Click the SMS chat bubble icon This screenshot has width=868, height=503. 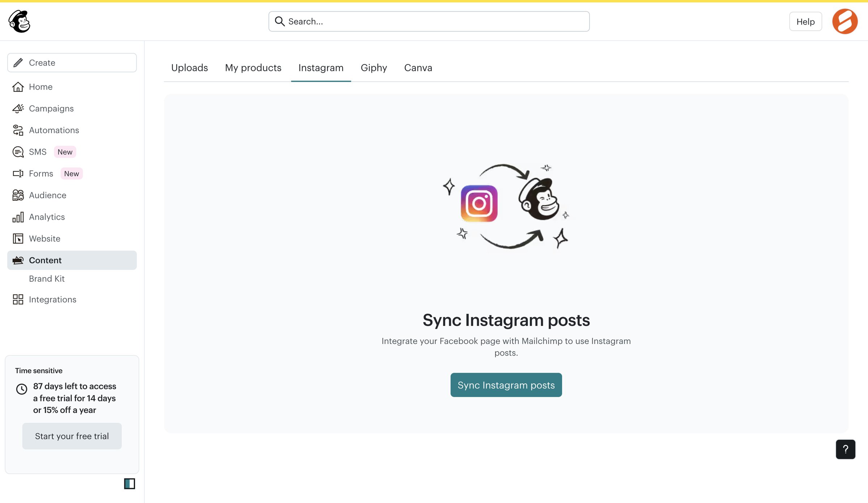pyautogui.click(x=18, y=152)
